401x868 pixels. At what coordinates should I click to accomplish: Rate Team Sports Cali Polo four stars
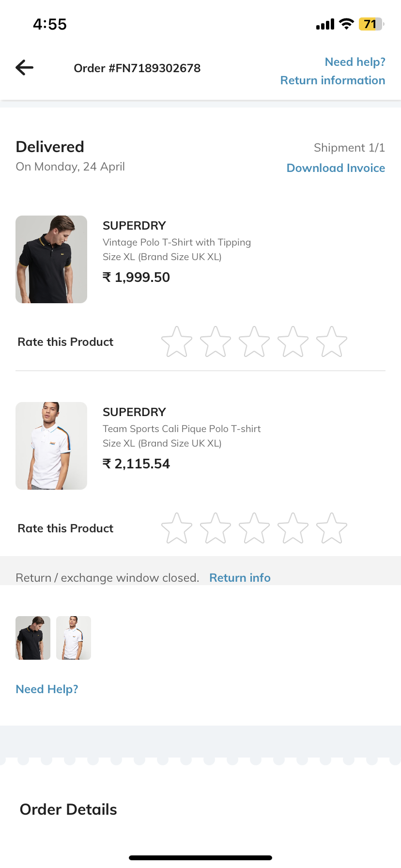click(293, 528)
